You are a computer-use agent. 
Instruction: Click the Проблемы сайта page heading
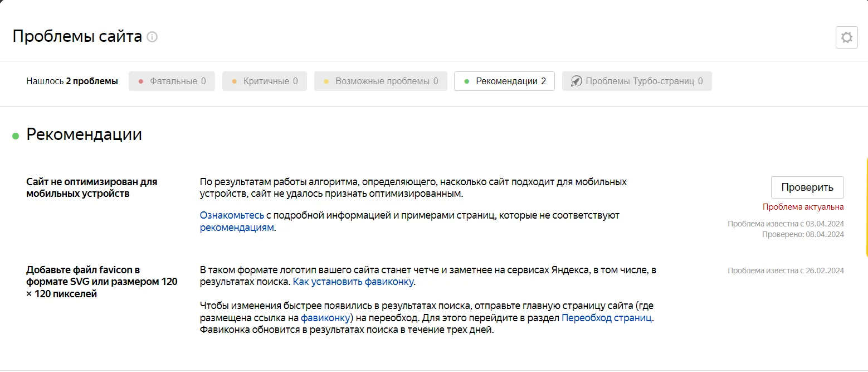(77, 37)
